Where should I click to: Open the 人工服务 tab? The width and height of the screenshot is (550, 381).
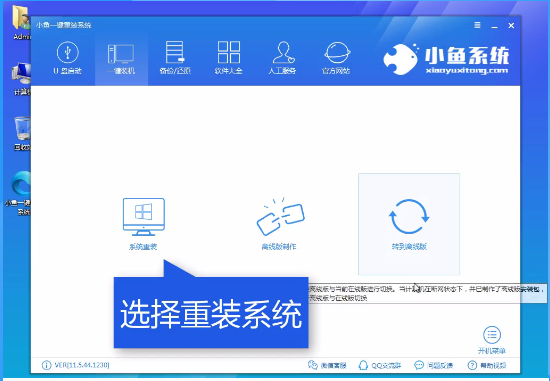[x=282, y=58]
